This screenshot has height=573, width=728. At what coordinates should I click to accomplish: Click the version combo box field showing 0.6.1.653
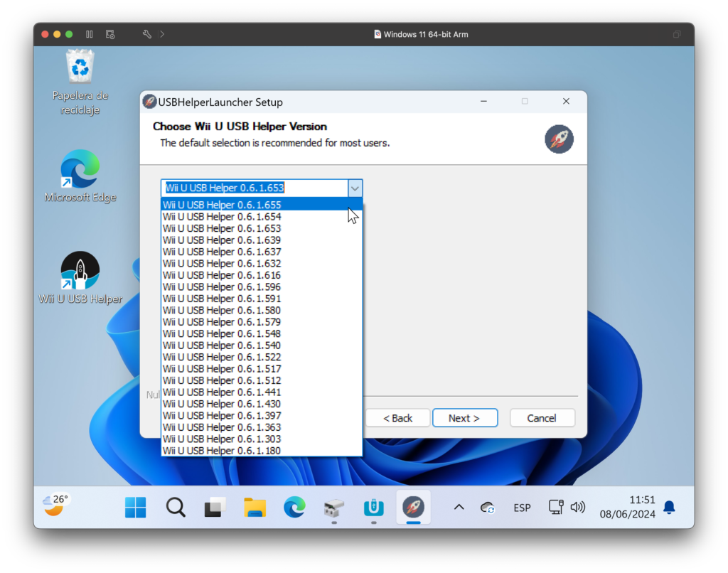click(x=255, y=188)
